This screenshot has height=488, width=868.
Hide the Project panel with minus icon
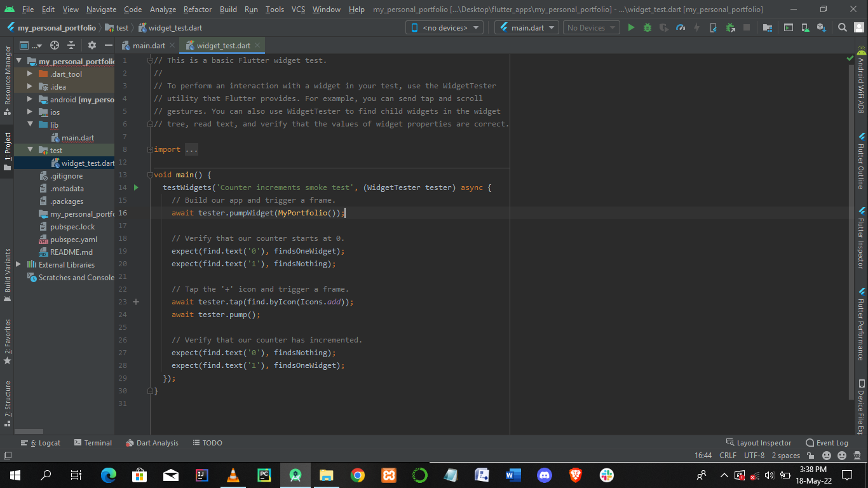point(109,45)
